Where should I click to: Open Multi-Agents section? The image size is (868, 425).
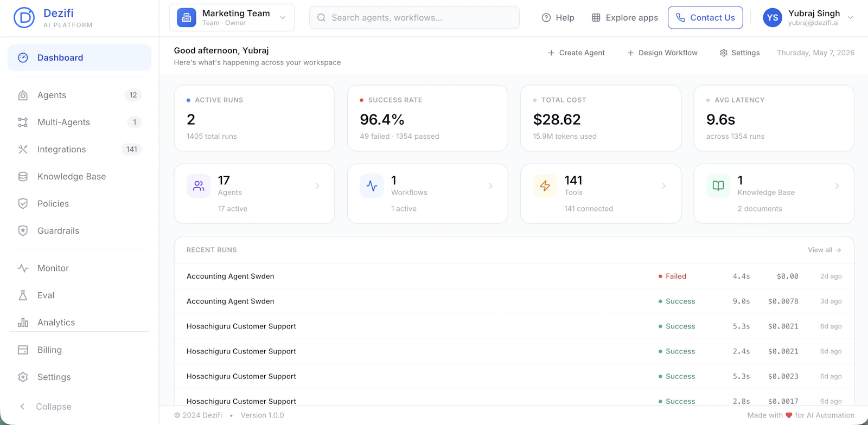coord(79,123)
